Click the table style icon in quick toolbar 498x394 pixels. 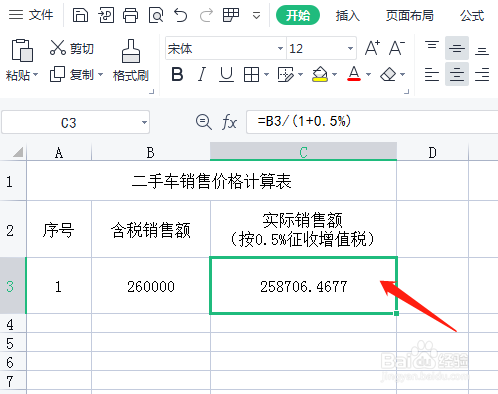(231, 15)
